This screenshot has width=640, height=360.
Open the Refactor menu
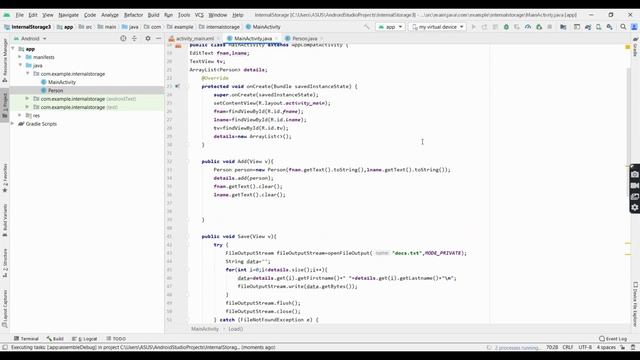tap(133, 15)
